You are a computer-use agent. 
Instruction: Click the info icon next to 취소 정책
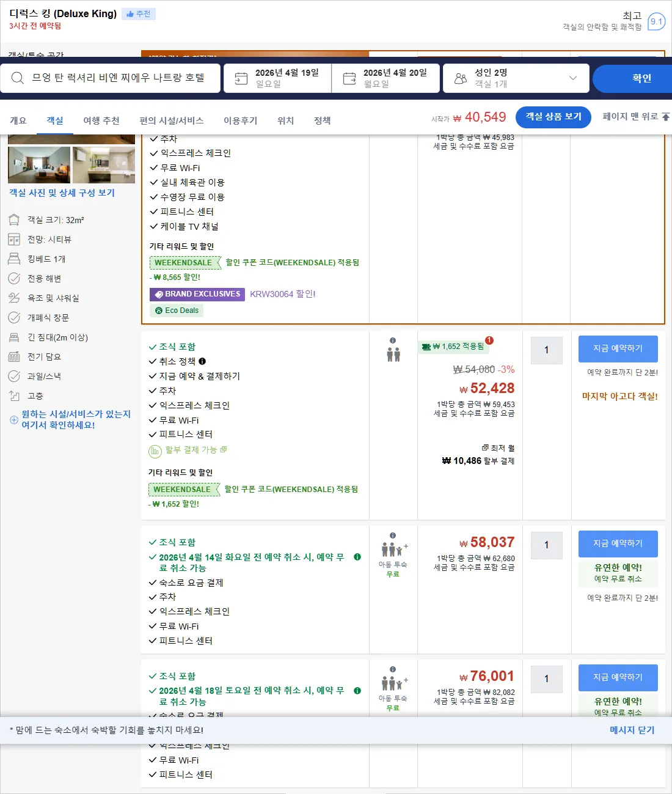pos(202,361)
